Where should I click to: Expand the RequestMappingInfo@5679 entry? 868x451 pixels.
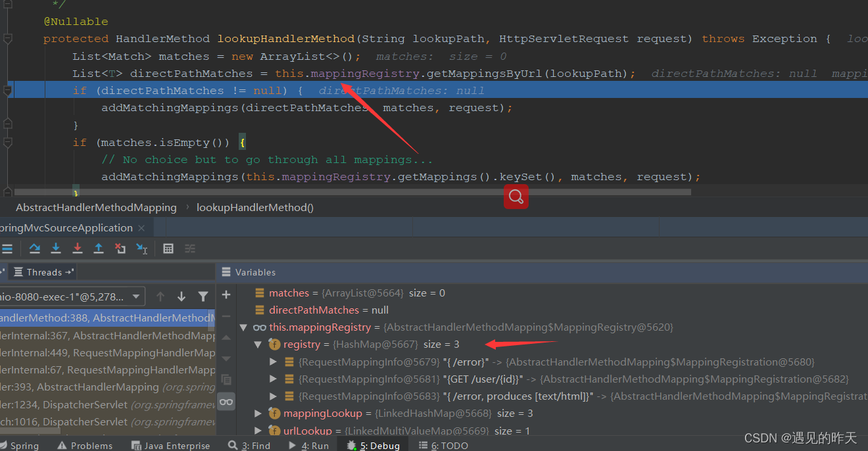point(274,362)
